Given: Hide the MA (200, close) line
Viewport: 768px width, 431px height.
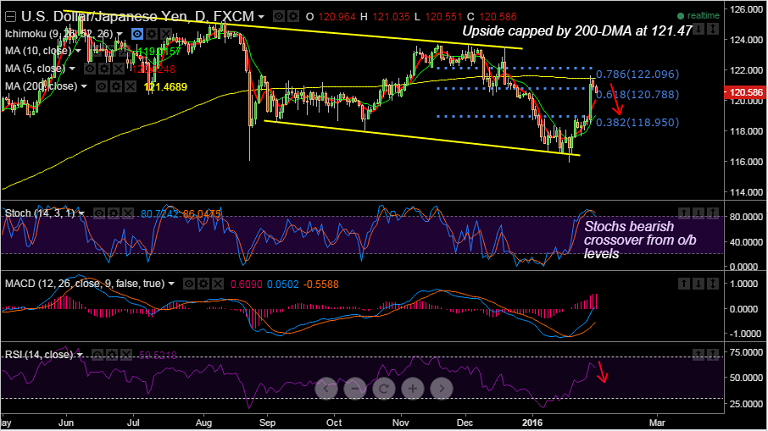Looking at the screenshot, I should pyautogui.click(x=101, y=87).
